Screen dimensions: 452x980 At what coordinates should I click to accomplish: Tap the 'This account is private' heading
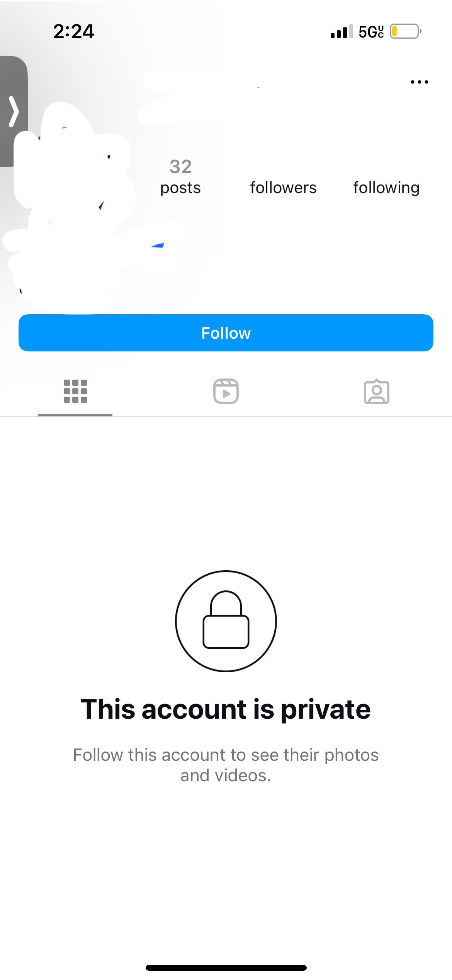(x=226, y=709)
